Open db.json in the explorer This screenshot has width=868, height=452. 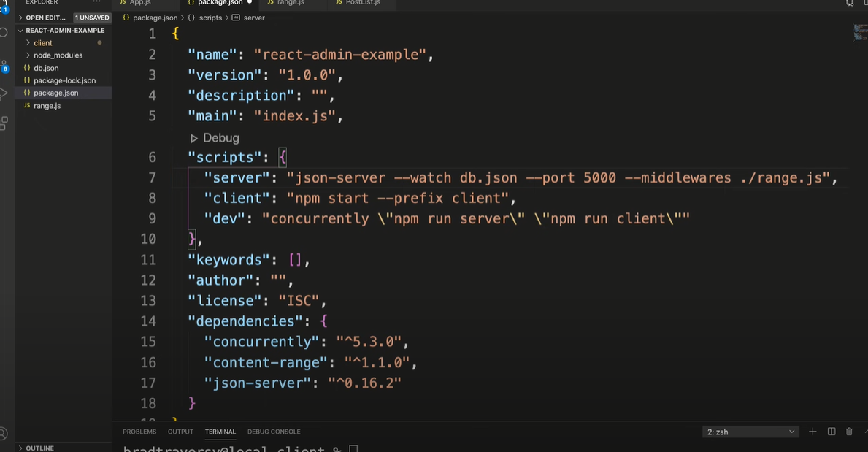click(46, 68)
